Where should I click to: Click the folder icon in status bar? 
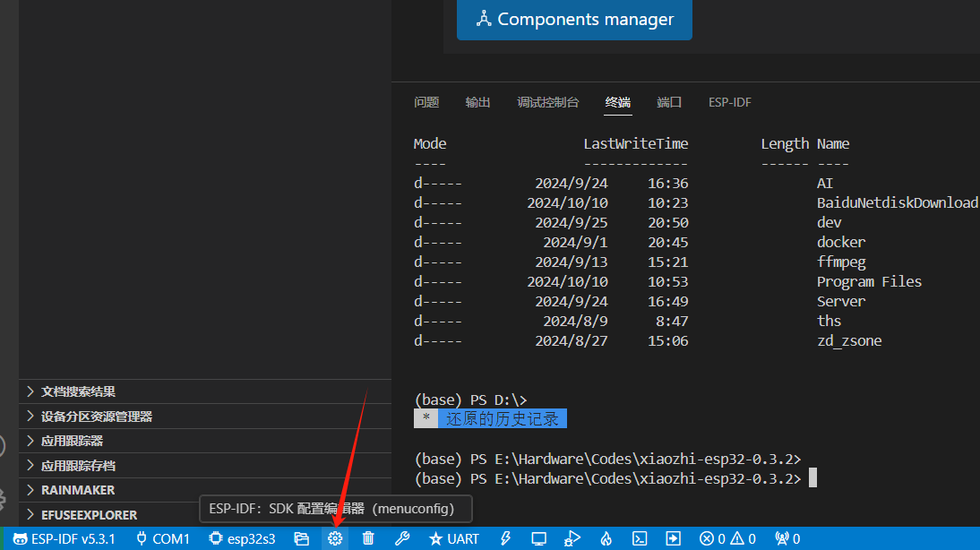(x=302, y=538)
